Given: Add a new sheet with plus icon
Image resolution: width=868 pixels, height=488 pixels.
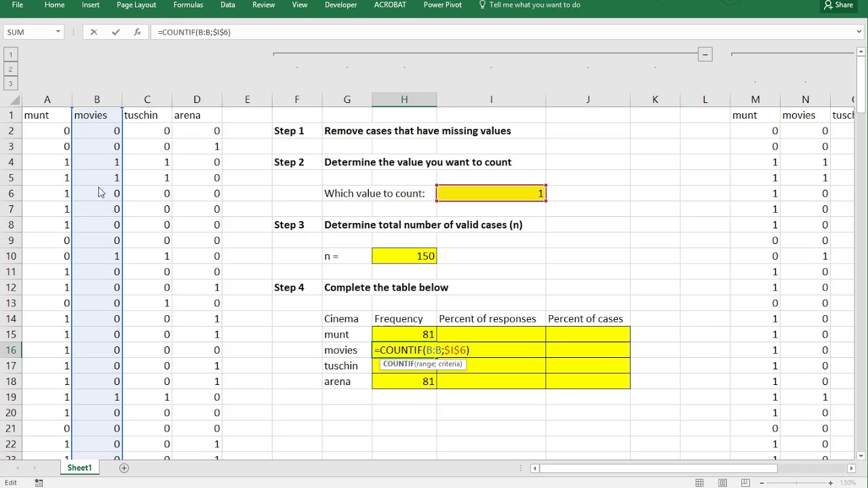Looking at the screenshot, I should click(x=124, y=468).
